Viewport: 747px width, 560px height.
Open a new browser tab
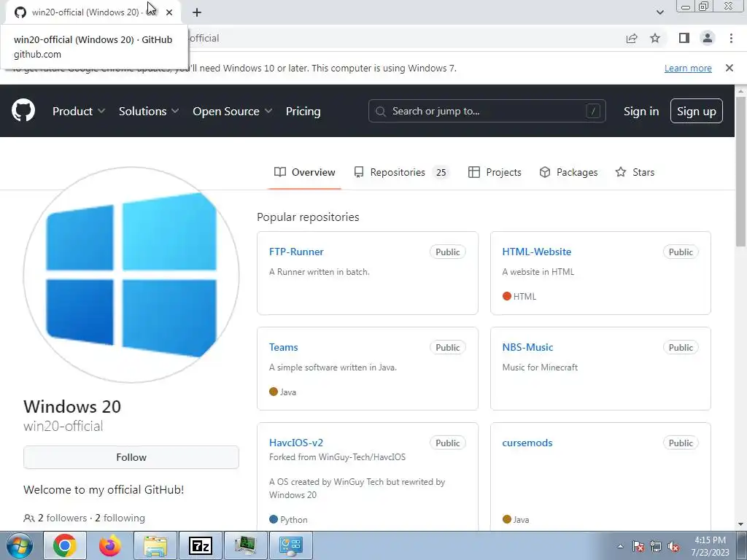pyautogui.click(x=197, y=12)
